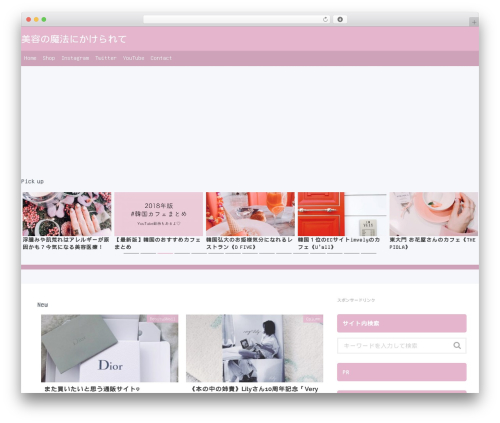Click the また買いたいと思う通販サイト article title
The width and height of the screenshot is (500, 423).
coord(92,389)
